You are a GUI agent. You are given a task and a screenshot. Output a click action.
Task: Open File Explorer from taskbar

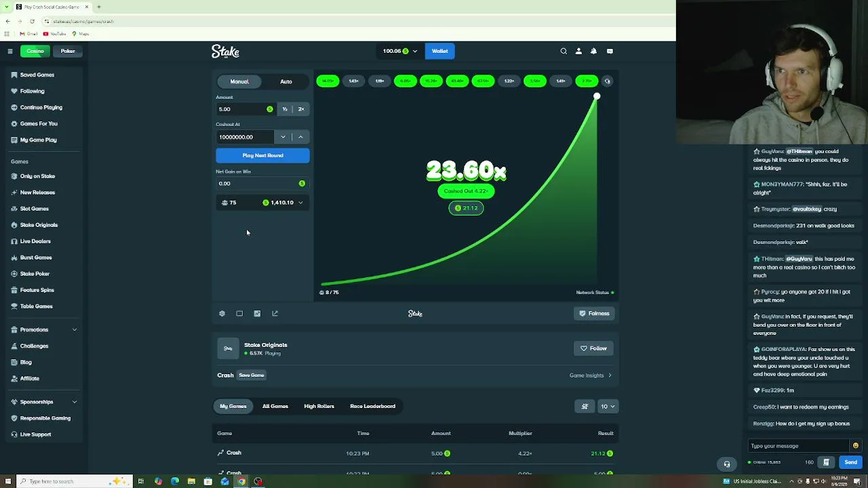pyautogui.click(x=191, y=481)
